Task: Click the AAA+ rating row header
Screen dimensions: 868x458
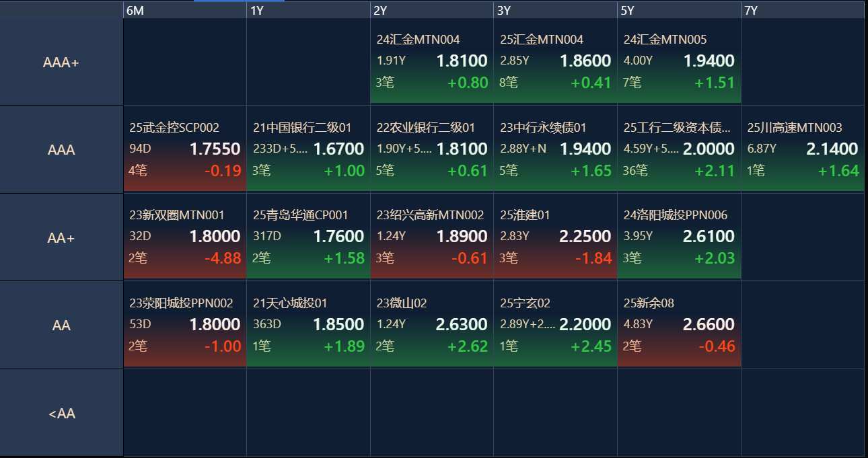Action: click(x=61, y=62)
